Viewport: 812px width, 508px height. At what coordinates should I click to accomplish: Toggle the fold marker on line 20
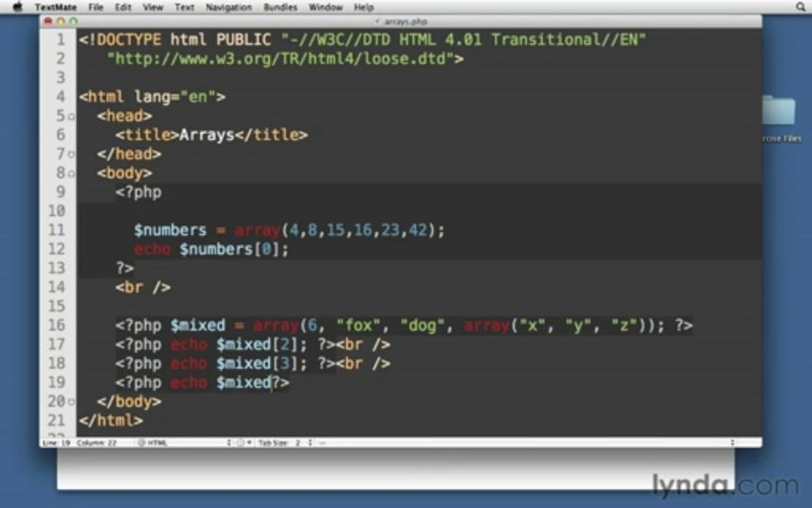point(71,401)
